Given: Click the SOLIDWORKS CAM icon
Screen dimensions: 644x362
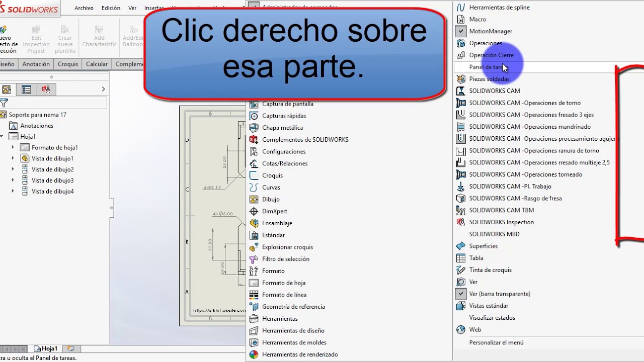Looking at the screenshot, I should [460, 91].
